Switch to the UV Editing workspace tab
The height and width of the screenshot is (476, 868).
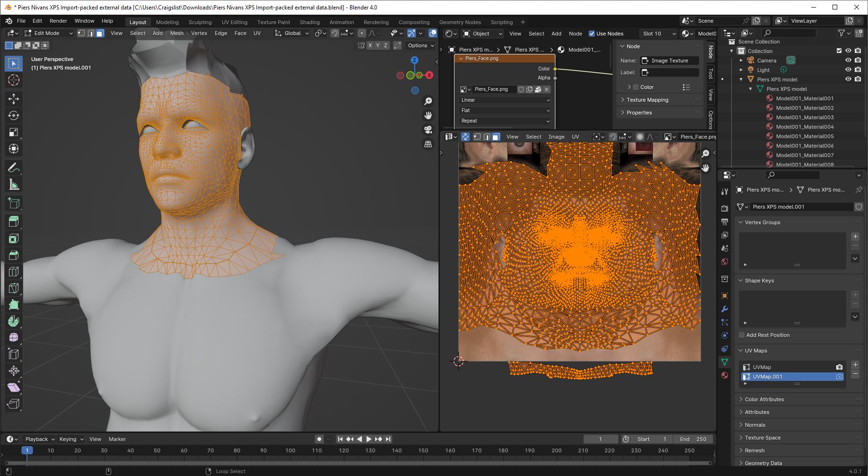coord(234,22)
